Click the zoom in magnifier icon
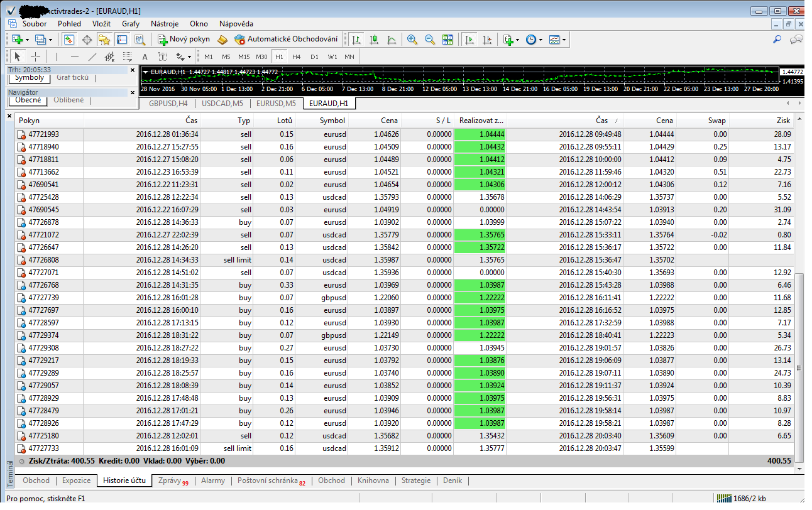Viewport: 812px width, 510px height. (x=412, y=40)
